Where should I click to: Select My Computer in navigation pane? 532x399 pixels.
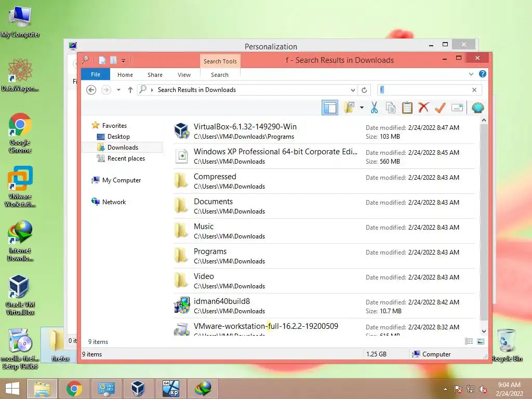(x=122, y=180)
